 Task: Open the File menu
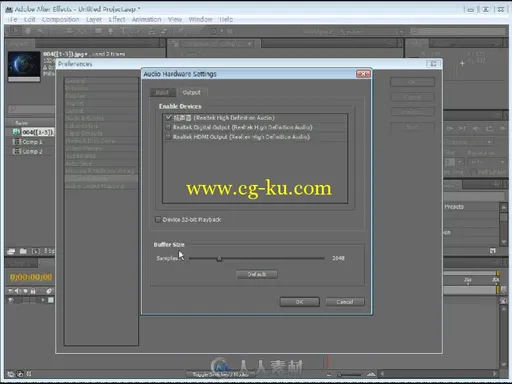tap(12, 19)
